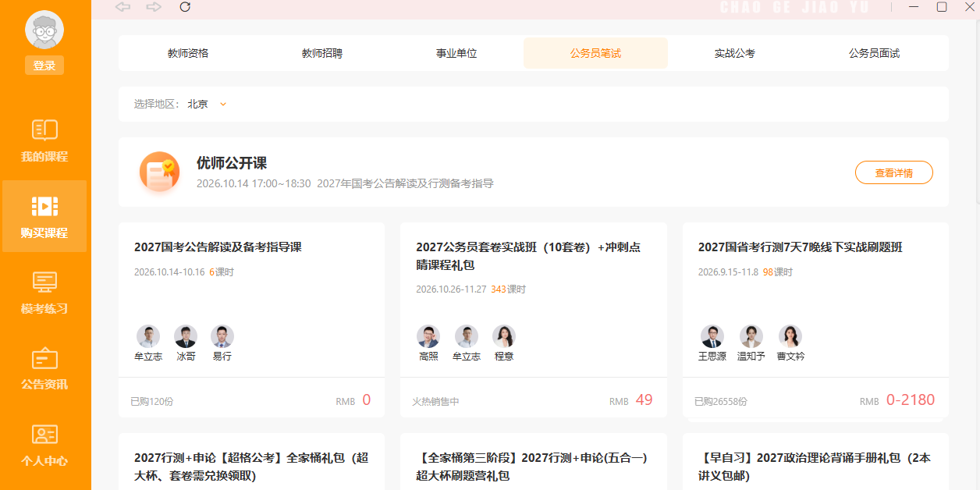The width and height of the screenshot is (980, 490).
Task: Open 【早自习】2027政治理论背诵手册礼包 course
Action: (x=815, y=467)
